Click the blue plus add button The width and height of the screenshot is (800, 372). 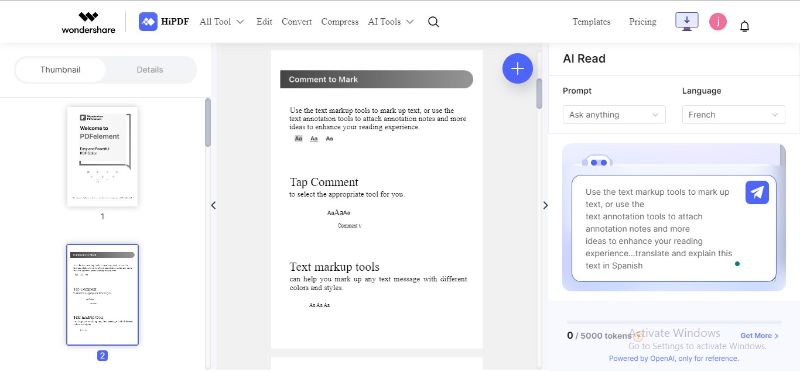coord(517,68)
